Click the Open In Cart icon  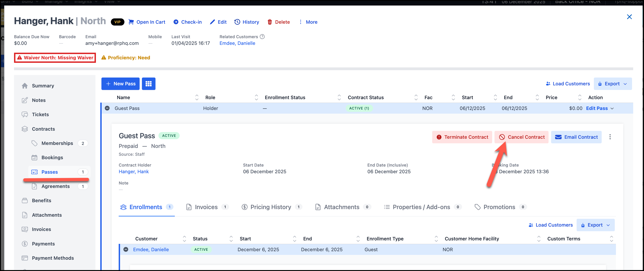pyautogui.click(x=131, y=22)
